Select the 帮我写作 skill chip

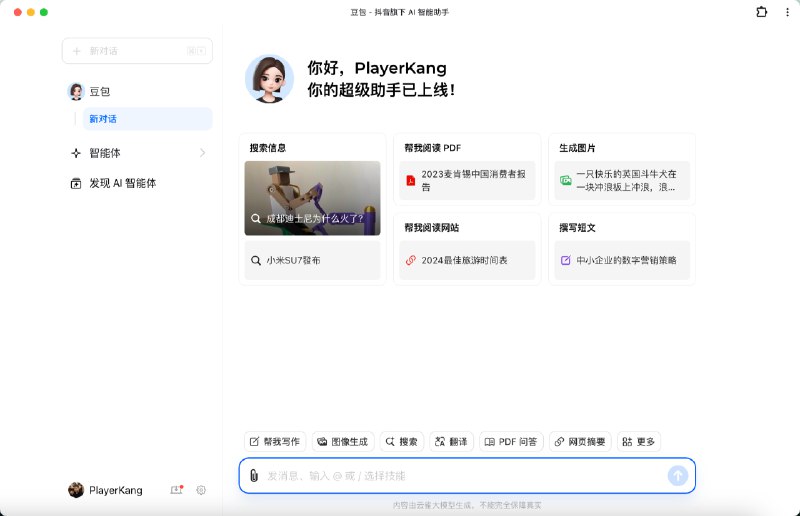tap(275, 441)
